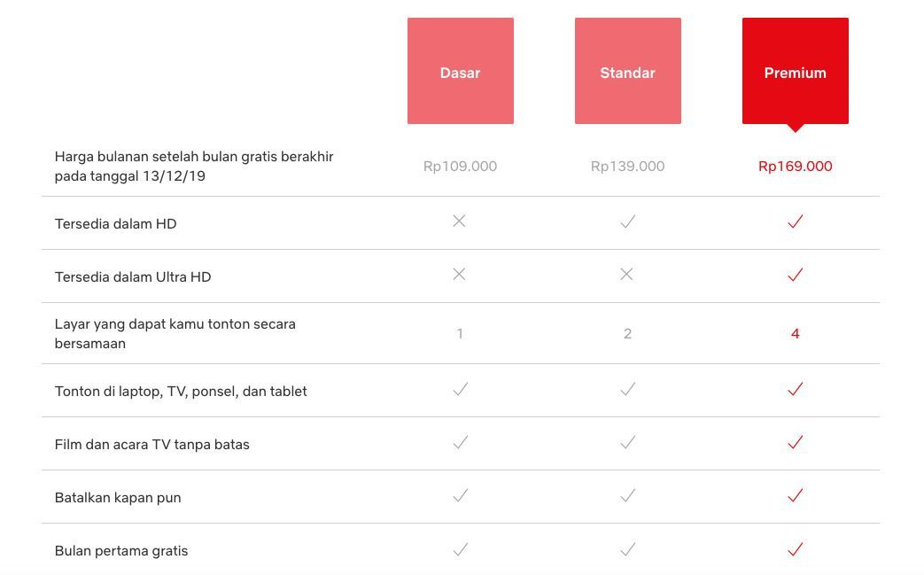The image size is (924, 575).
Task: Click Dasar checkmark for laptop, TV row
Action: pyautogui.click(x=461, y=389)
